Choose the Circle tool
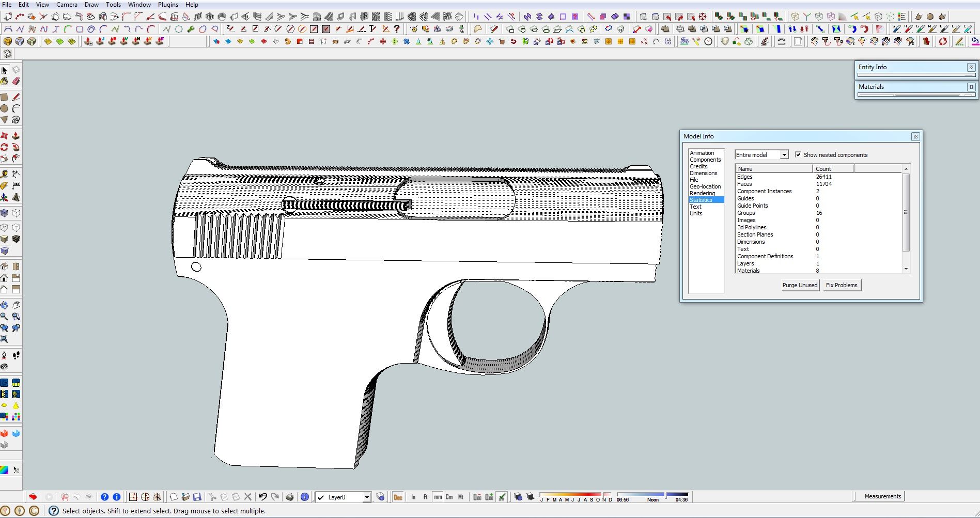The image size is (980, 518). coord(5,108)
